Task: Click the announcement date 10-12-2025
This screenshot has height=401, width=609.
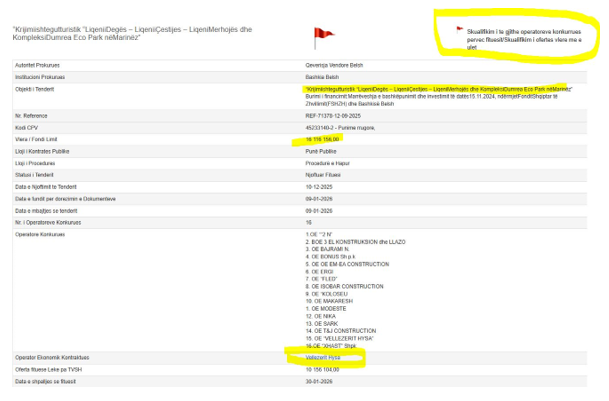Action: 321,187
